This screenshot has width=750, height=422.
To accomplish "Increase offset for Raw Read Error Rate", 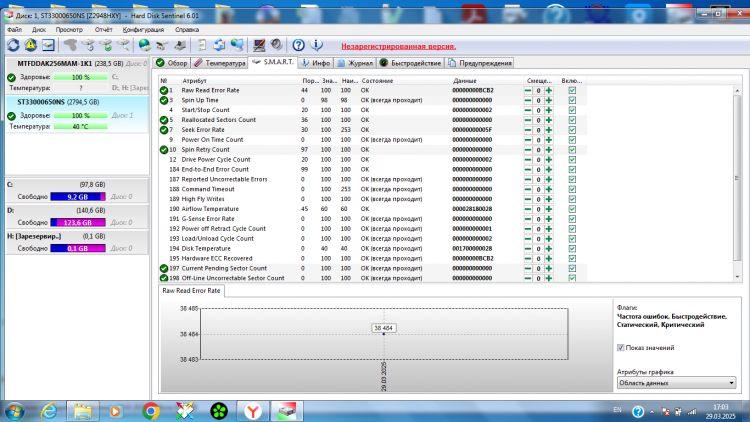I will (549, 90).
